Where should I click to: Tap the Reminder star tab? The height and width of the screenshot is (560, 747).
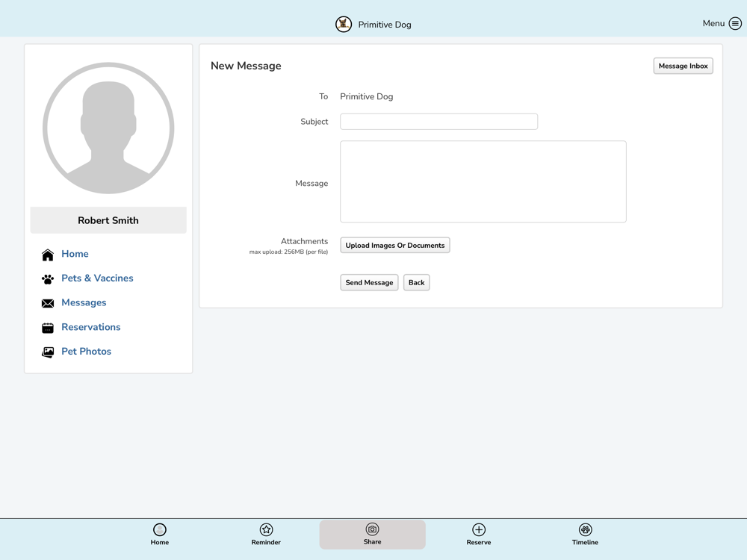(266, 535)
